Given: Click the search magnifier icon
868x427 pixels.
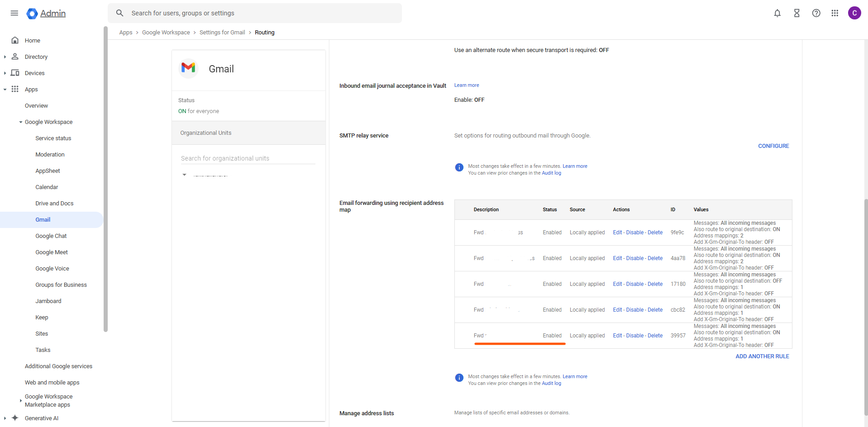Looking at the screenshot, I should pyautogui.click(x=120, y=13).
